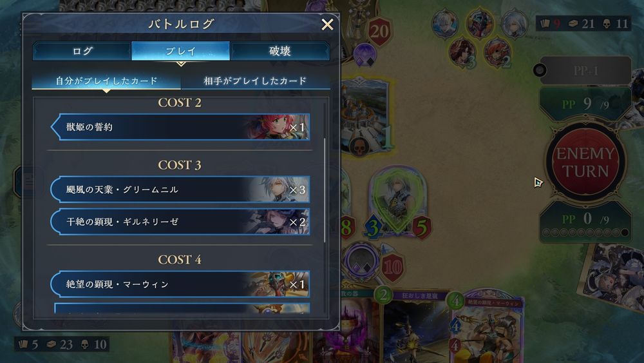This screenshot has height=363, width=644.
Task: Click player leader health 10 icon
Action: click(392, 268)
